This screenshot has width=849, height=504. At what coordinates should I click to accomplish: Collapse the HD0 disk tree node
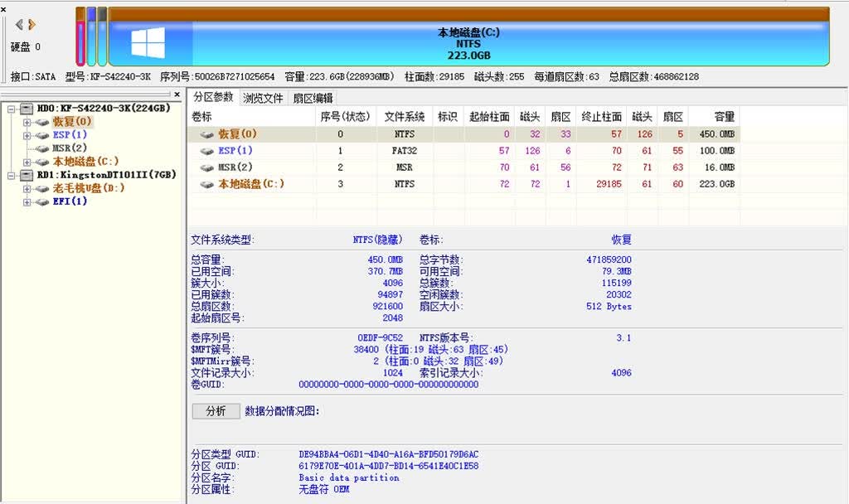(11, 109)
